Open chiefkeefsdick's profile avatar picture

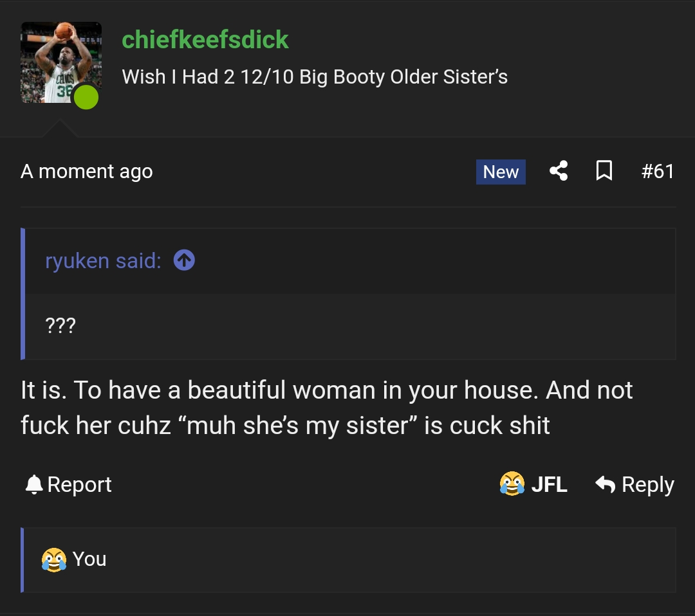(x=61, y=62)
